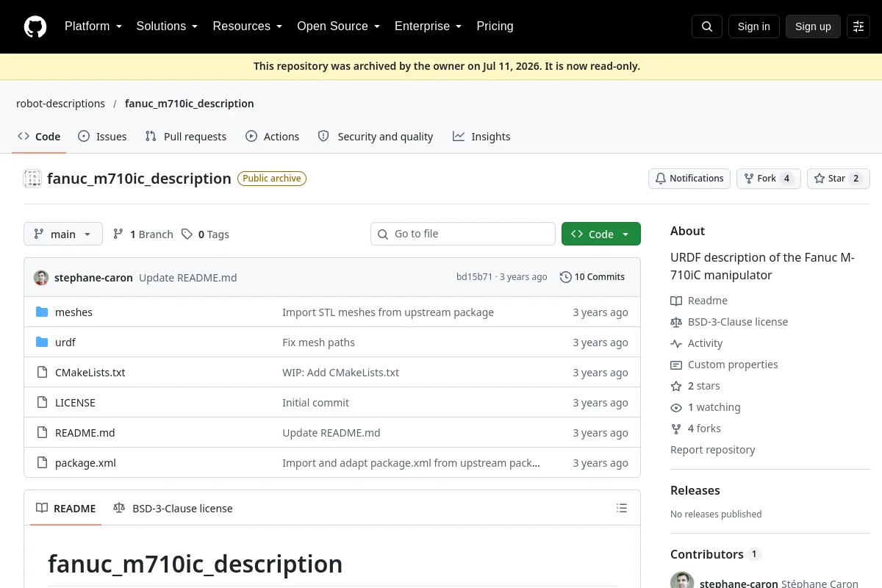The width and height of the screenshot is (882, 588).
Task: Open robot-descriptions owner breadcrumb
Action: point(60,104)
